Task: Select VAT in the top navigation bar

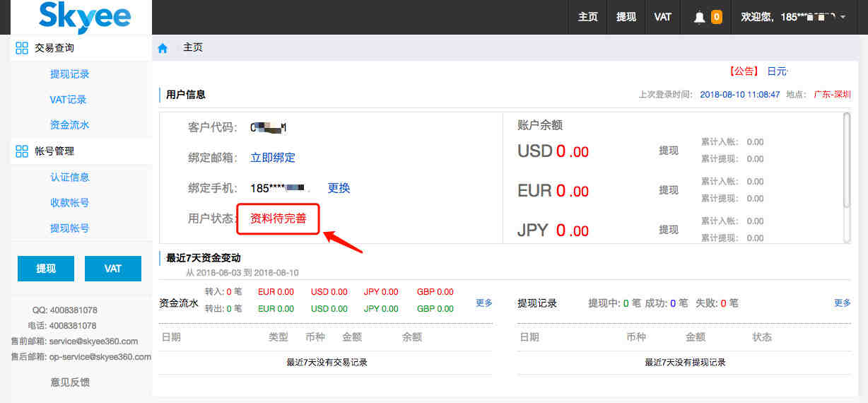Action: pyautogui.click(x=662, y=18)
